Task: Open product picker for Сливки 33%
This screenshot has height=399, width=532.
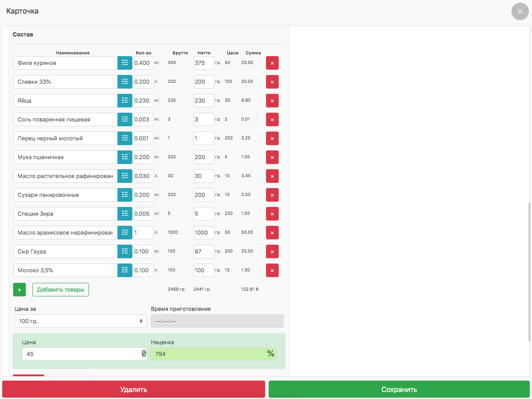Action: coord(125,82)
